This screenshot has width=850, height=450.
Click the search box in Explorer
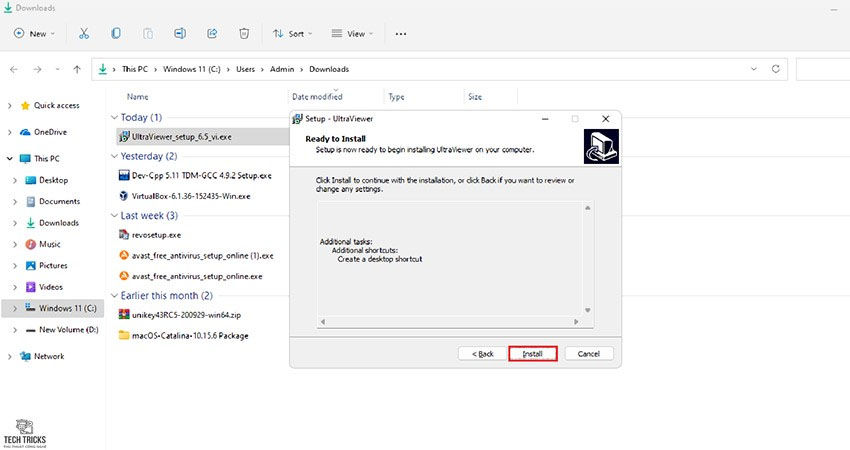pyautogui.click(x=823, y=69)
